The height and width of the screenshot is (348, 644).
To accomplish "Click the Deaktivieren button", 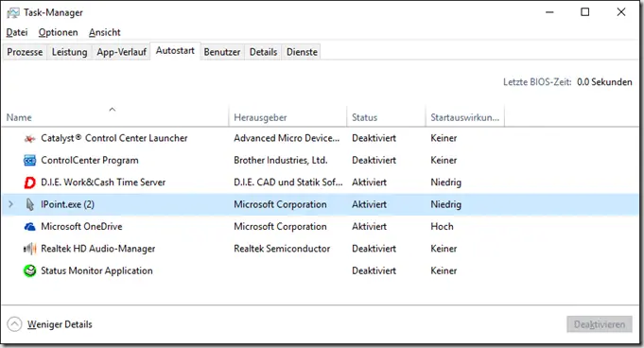I will click(x=600, y=324).
